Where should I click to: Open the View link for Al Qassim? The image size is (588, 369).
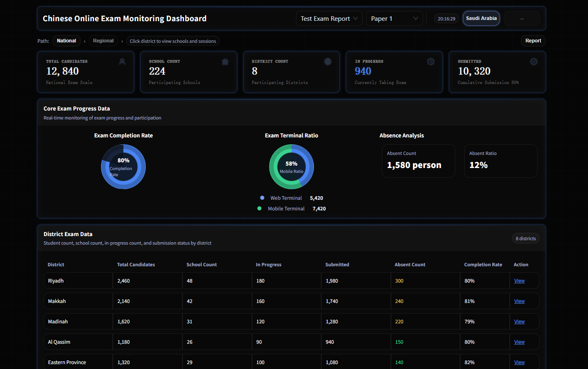(x=519, y=342)
